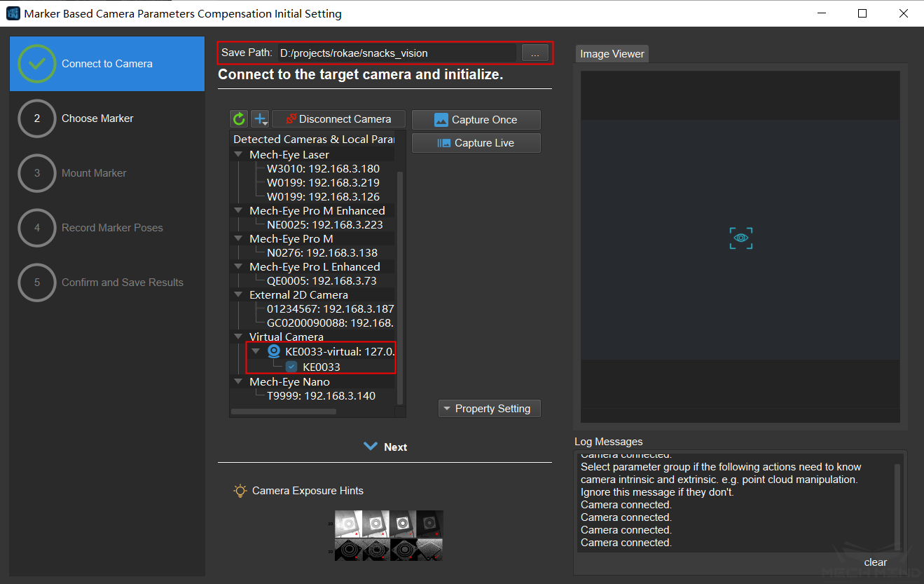This screenshot has width=924, height=584.
Task: Click the green refresh cameras icon
Action: click(x=240, y=118)
